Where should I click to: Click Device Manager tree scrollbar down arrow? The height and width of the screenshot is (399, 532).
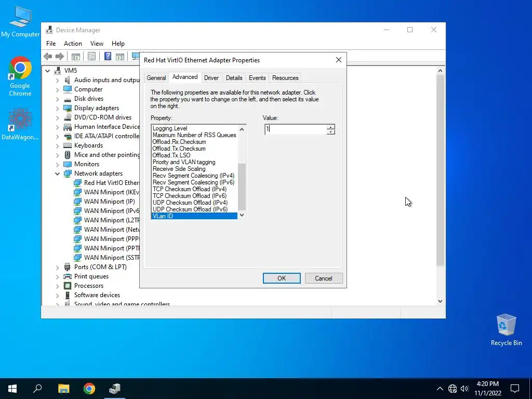coord(440,301)
